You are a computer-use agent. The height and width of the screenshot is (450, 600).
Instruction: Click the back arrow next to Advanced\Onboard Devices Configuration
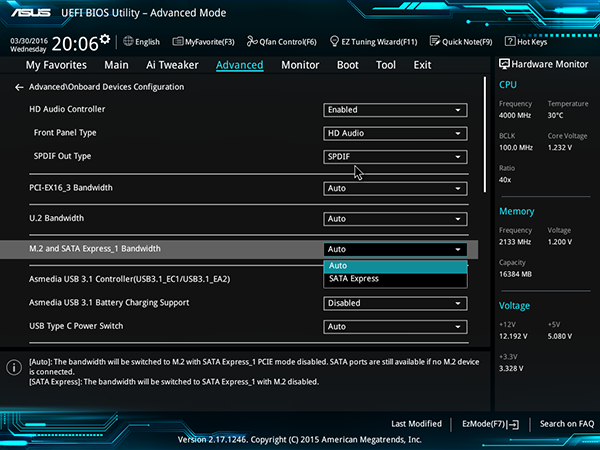(19, 88)
